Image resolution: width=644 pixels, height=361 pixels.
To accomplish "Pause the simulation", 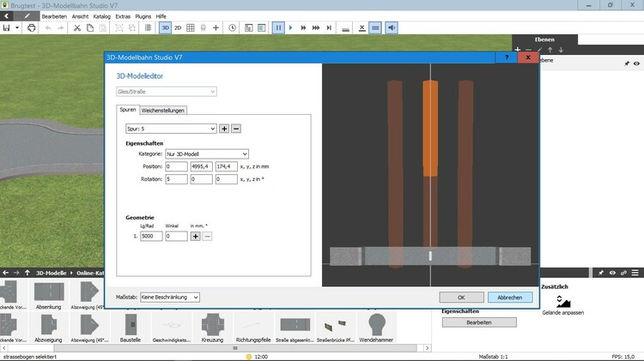I will pos(278,28).
